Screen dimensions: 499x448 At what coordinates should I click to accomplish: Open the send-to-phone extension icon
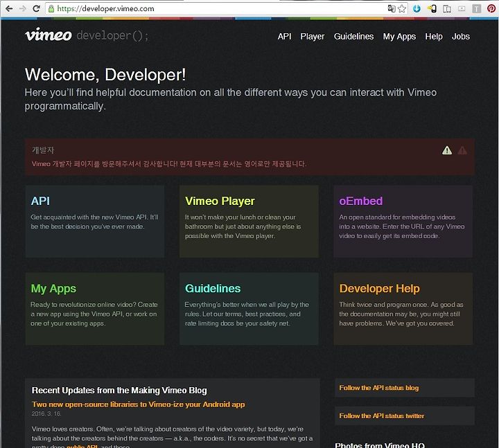click(x=432, y=8)
